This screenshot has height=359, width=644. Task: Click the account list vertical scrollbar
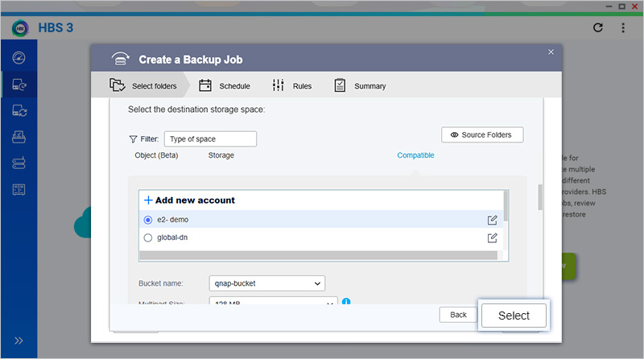coord(506,206)
